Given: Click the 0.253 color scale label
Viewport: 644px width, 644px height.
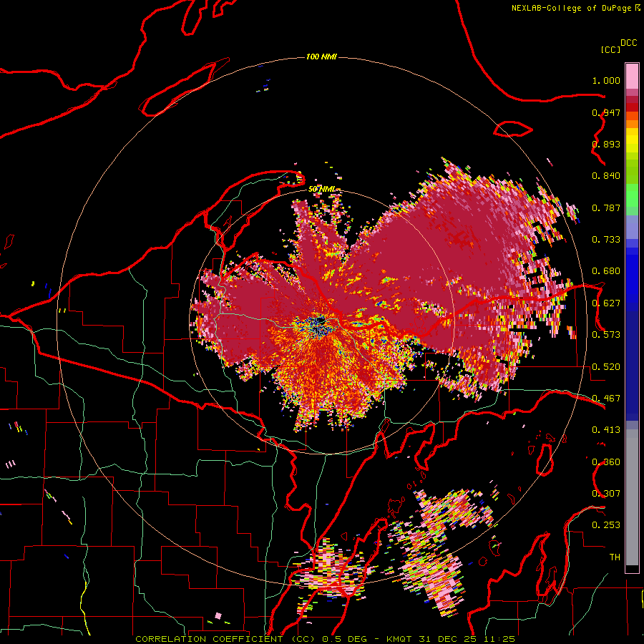Looking at the screenshot, I should 606,525.
